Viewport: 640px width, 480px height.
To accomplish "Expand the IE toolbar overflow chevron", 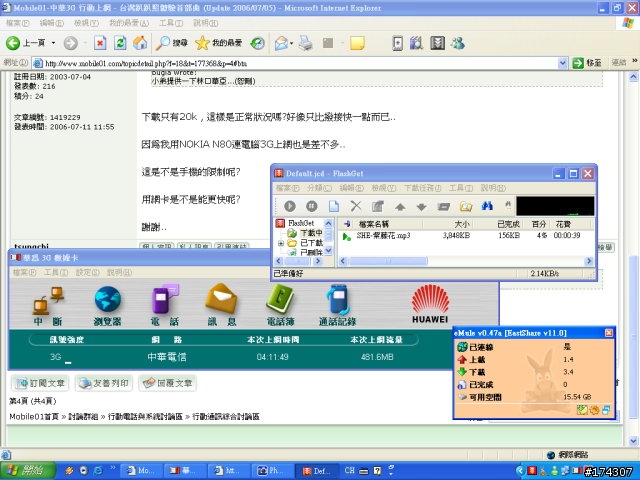I will click(x=635, y=61).
